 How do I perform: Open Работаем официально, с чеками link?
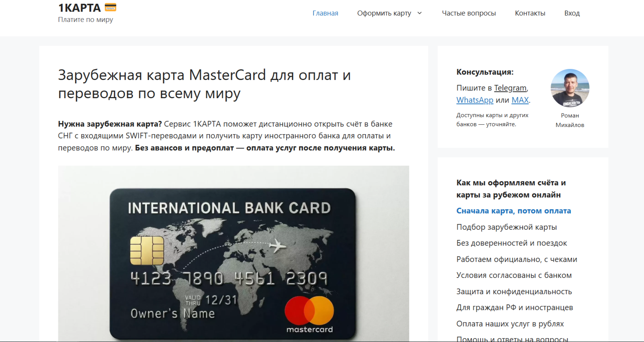tap(516, 259)
